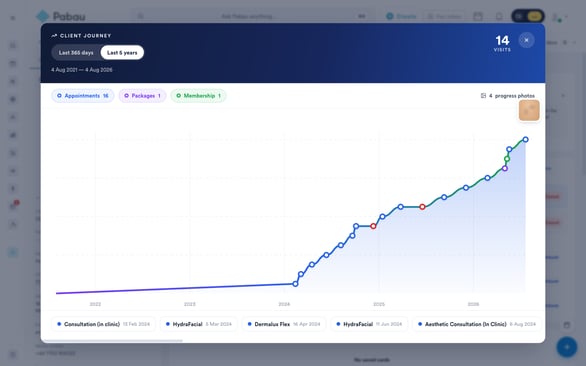Viewport: 586px width, 366px height.
Task: Click the horizontal scrollbar under the visit chips
Action: (x=112, y=341)
